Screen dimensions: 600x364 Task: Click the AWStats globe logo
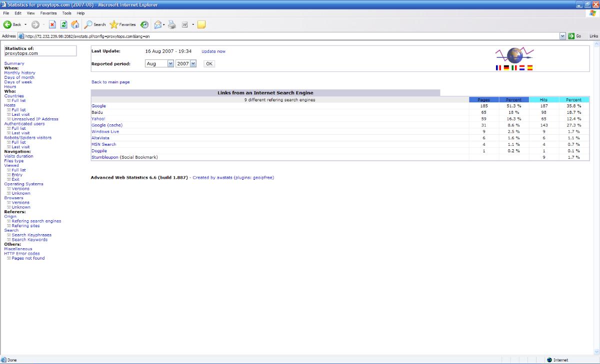(x=514, y=54)
